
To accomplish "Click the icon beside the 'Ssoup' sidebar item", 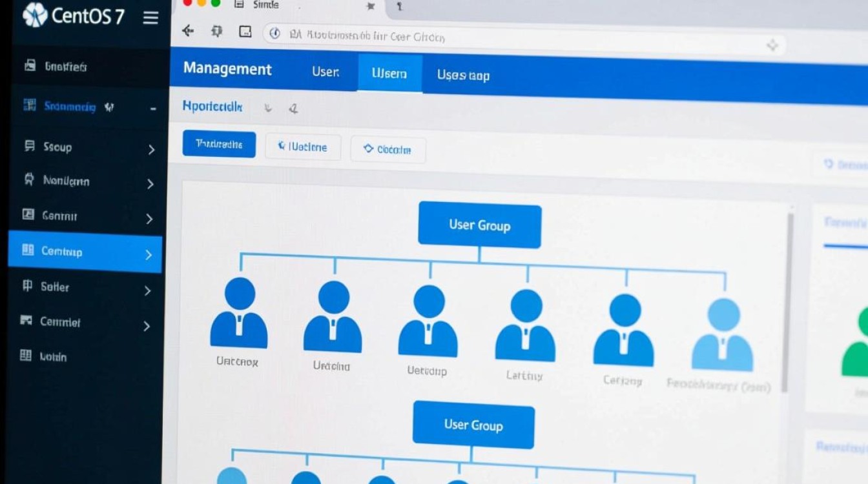I will coord(29,146).
